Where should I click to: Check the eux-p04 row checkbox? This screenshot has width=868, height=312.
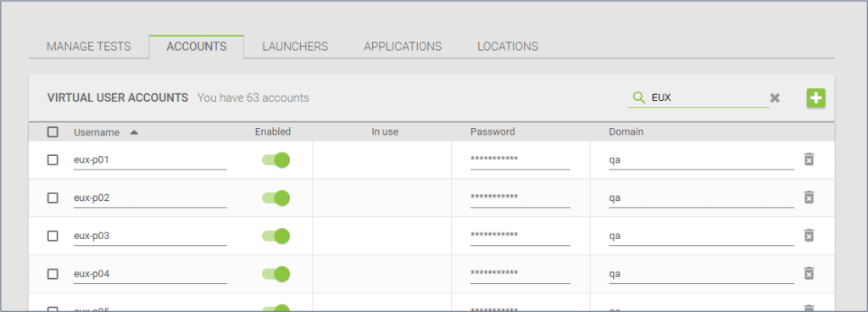[53, 274]
